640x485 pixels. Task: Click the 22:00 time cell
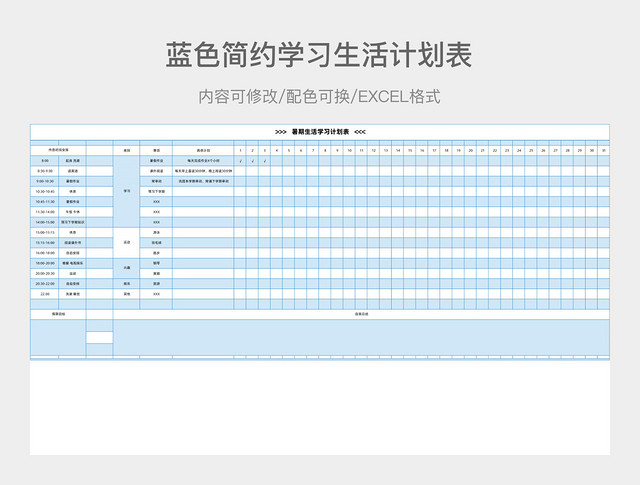pyautogui.click(x=45, y=294)
